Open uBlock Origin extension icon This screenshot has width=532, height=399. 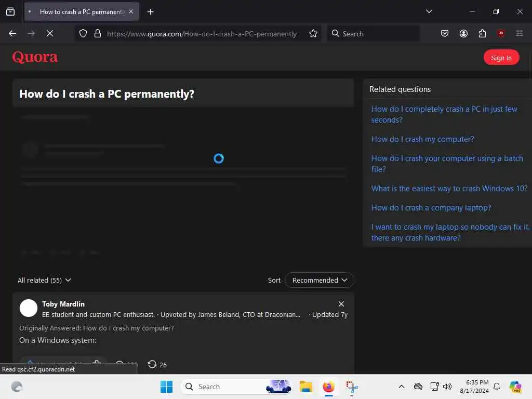click(501, 33)
